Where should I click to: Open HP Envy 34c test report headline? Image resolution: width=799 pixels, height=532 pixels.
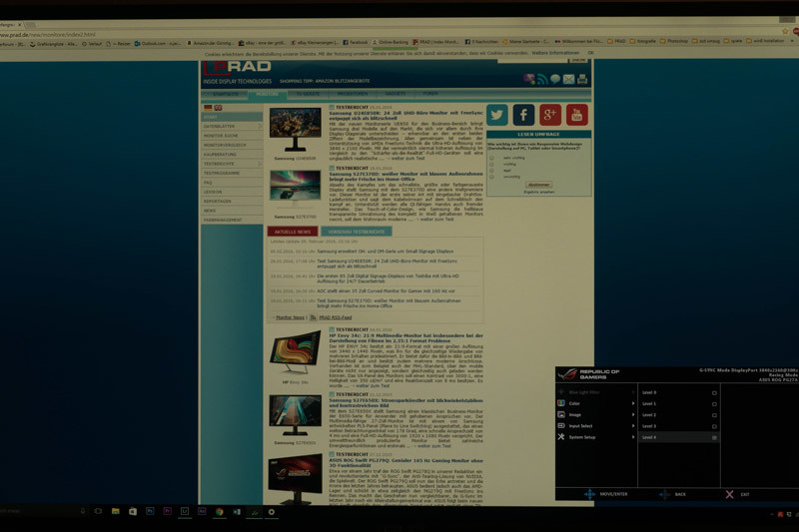406,338
